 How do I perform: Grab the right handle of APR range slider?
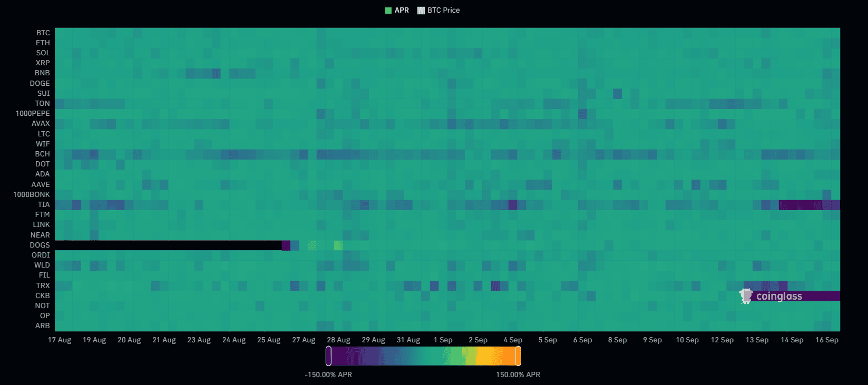pyautogui.click(x=518, y=356)
